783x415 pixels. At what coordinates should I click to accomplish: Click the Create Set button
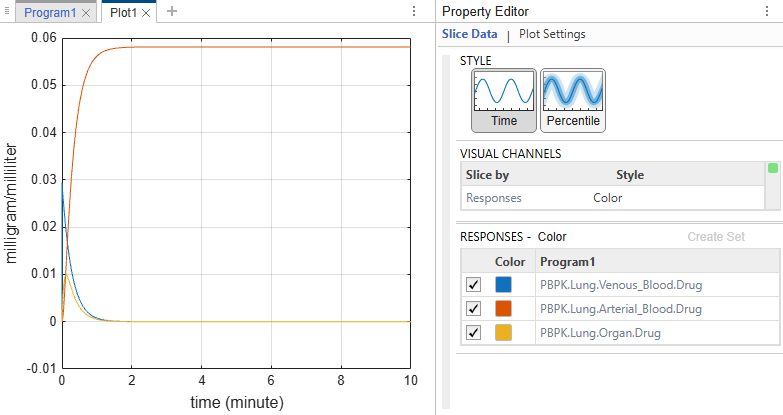[716, 237]
